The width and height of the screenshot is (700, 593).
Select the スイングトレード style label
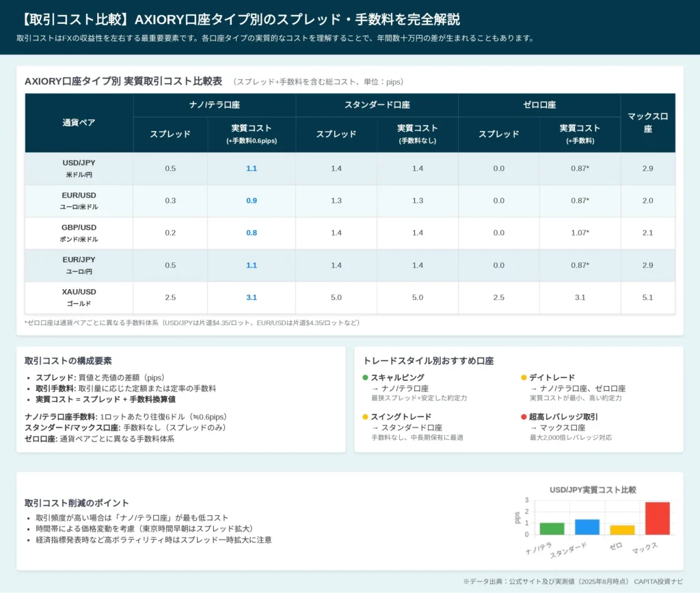[x=401, y=417]
